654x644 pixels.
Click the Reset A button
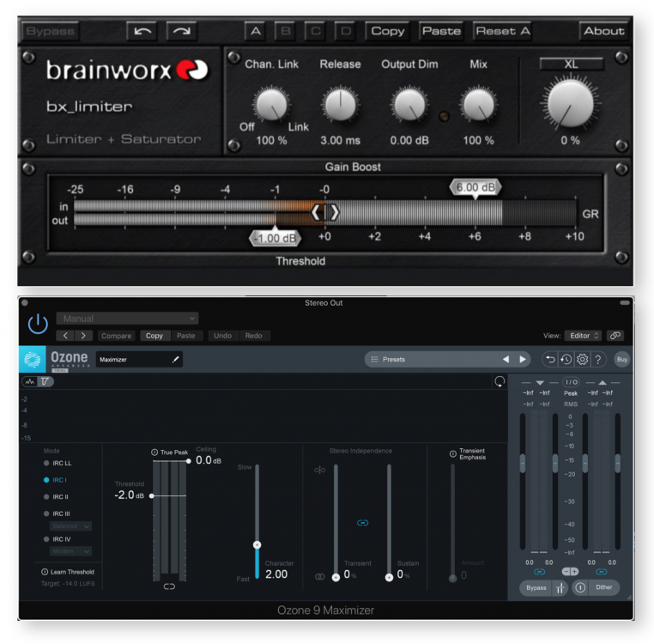pyautogui.click(x=503, y=31)
